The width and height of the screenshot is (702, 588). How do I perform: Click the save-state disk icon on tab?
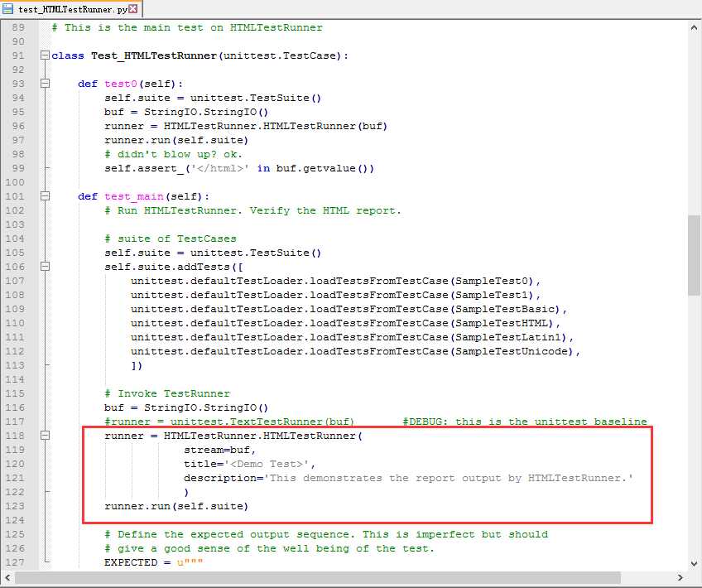(x=8, y=8)
